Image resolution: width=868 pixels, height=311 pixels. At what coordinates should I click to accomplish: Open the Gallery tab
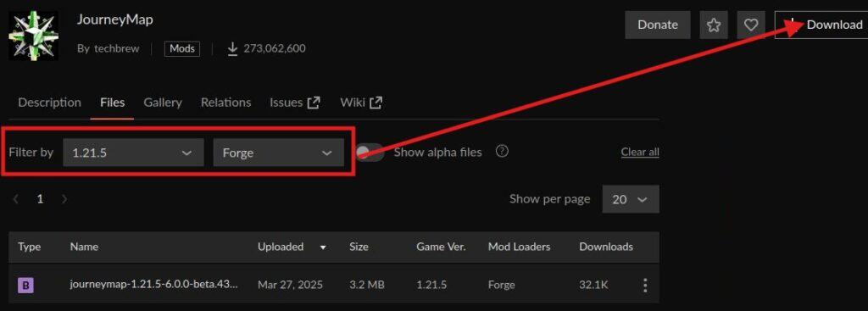(x=163, y=103)
